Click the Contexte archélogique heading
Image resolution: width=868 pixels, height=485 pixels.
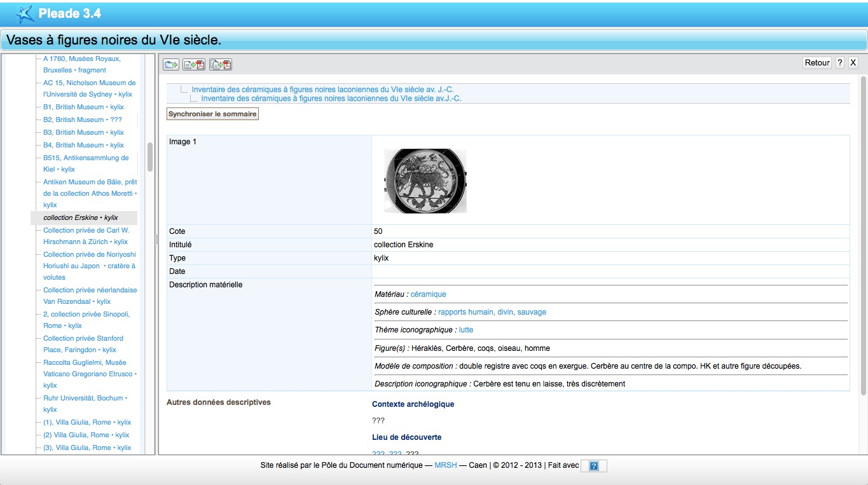(x=413, y=404)
